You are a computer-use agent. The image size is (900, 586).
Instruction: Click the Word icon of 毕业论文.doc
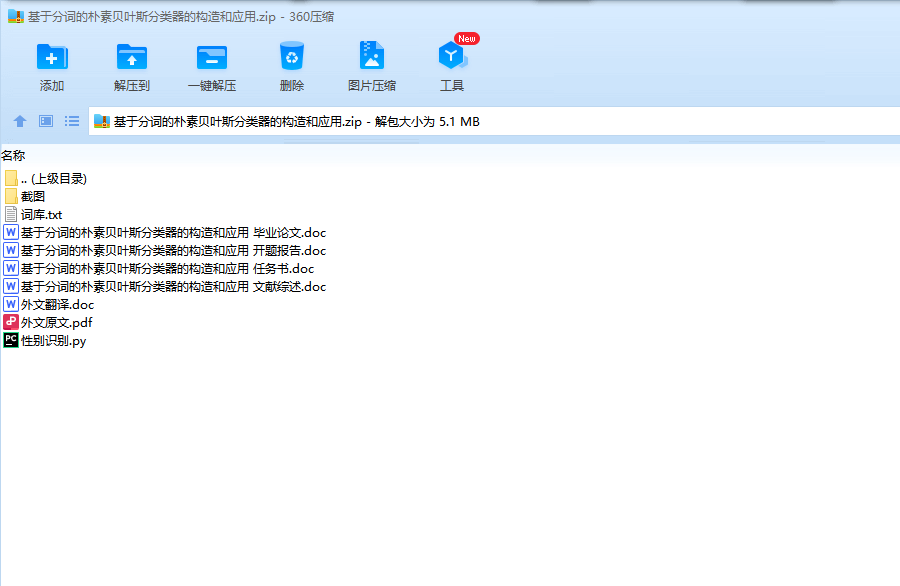pyautogui.click(x=11, y=232)
